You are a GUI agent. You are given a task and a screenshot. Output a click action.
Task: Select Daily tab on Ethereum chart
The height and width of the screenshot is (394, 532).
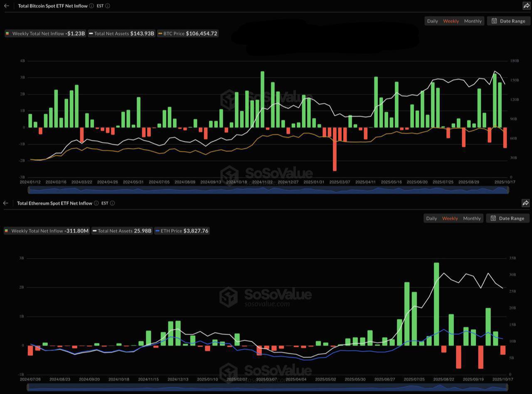pos(431,218)
